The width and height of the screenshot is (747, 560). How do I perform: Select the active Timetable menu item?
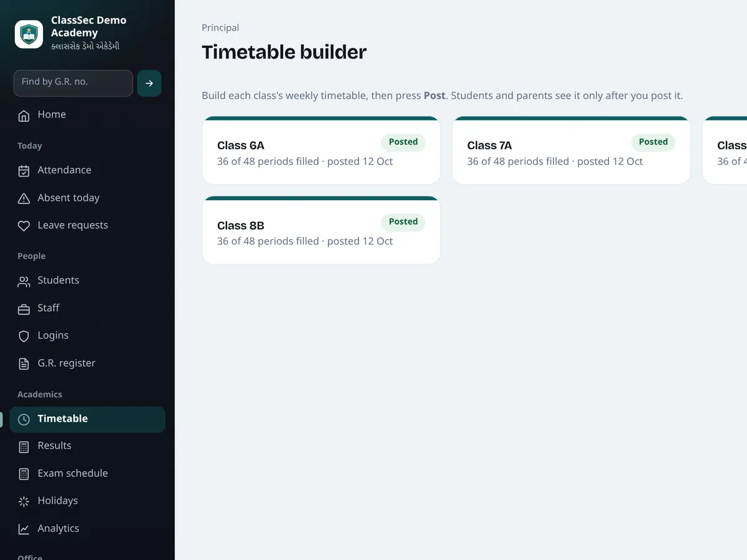[x=87, y=419]
